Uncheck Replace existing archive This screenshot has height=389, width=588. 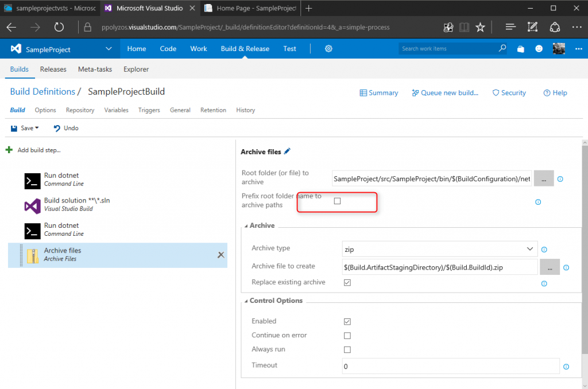pyautogui.click(x=347, y=282)
